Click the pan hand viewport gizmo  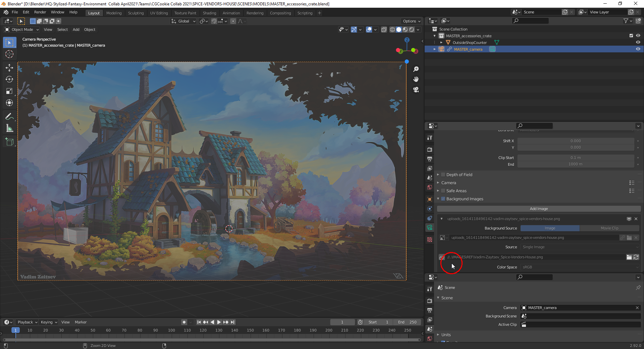416,79
